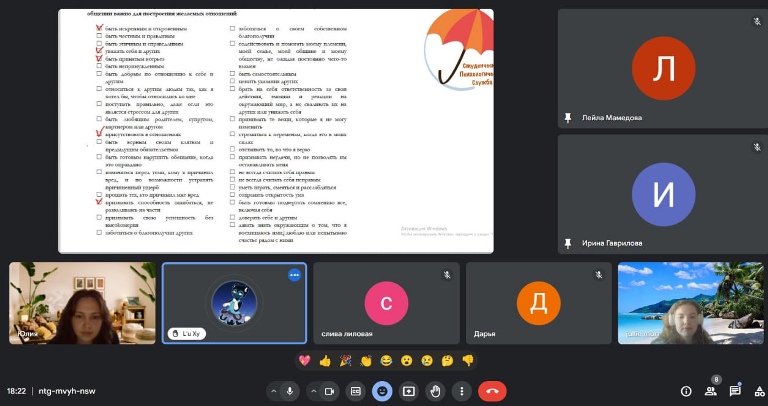
Task: Present your screen now
Action: 408,391
